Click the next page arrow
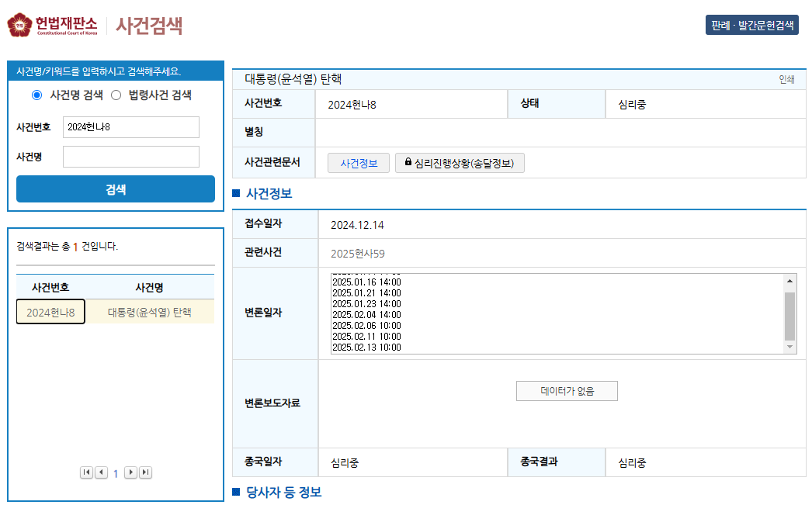 click(x=130, y=472)
